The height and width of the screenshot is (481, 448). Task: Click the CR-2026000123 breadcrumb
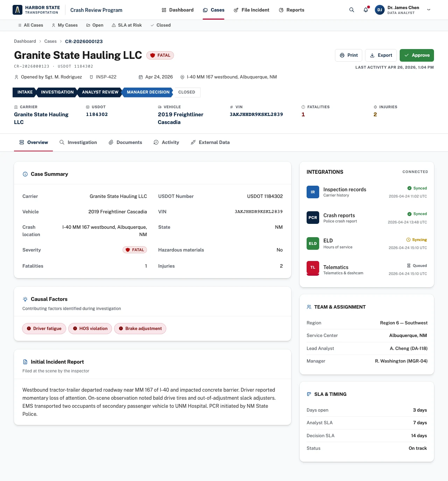coord(84,41)
